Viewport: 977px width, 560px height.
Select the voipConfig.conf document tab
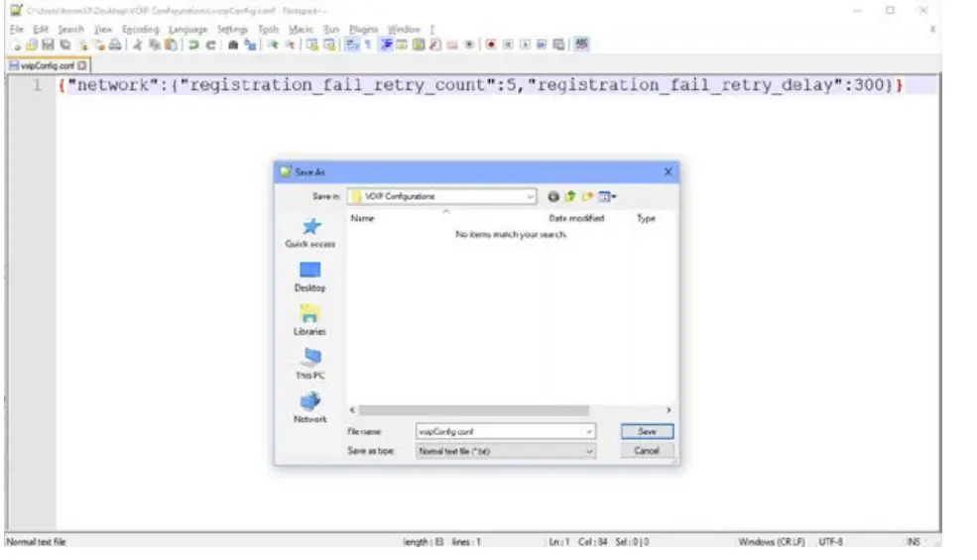point(48,65)
